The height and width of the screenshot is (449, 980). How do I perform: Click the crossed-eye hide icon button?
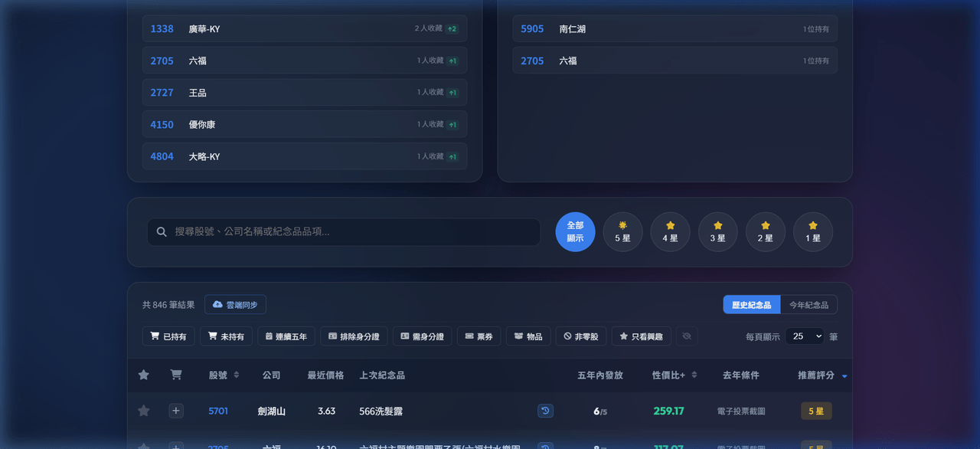(x=687, y=336)
